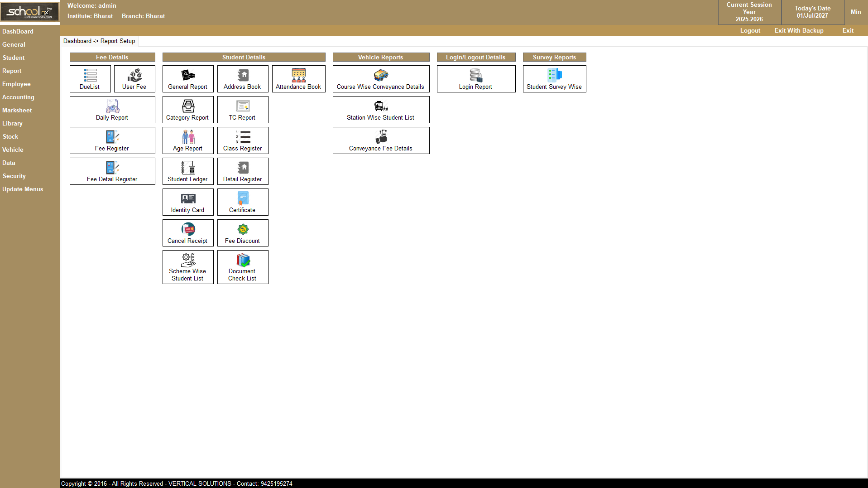Select Student in the sidebar menu
Screen dimensions: 868x488
coord(14,58)
